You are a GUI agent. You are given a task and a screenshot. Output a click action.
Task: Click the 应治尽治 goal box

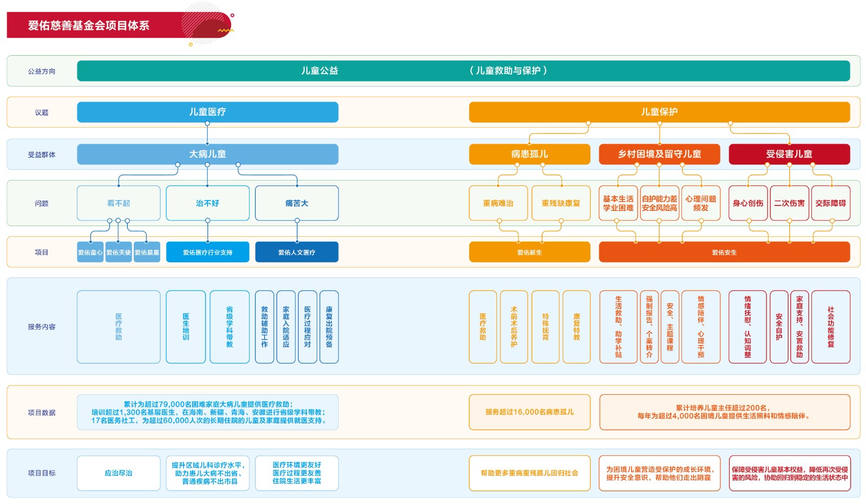coord(119,473)
